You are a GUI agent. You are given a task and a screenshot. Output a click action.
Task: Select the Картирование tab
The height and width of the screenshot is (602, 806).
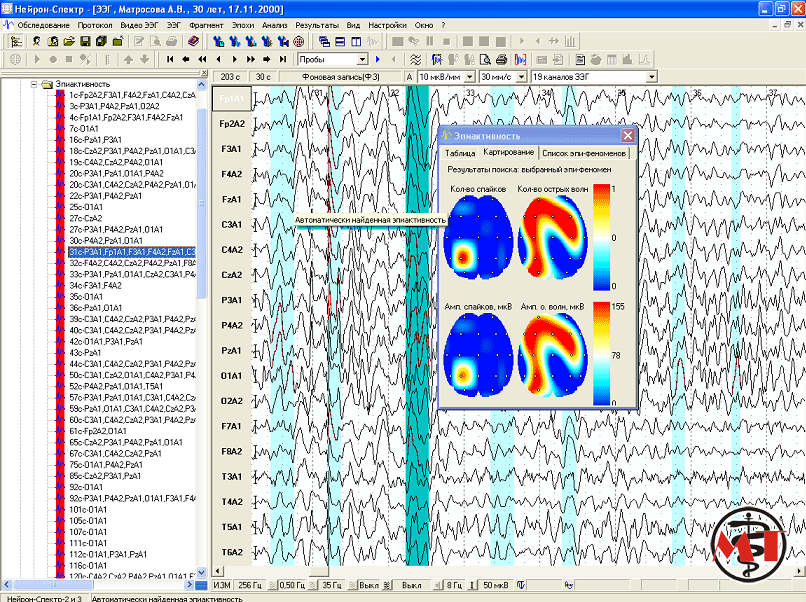508,152
